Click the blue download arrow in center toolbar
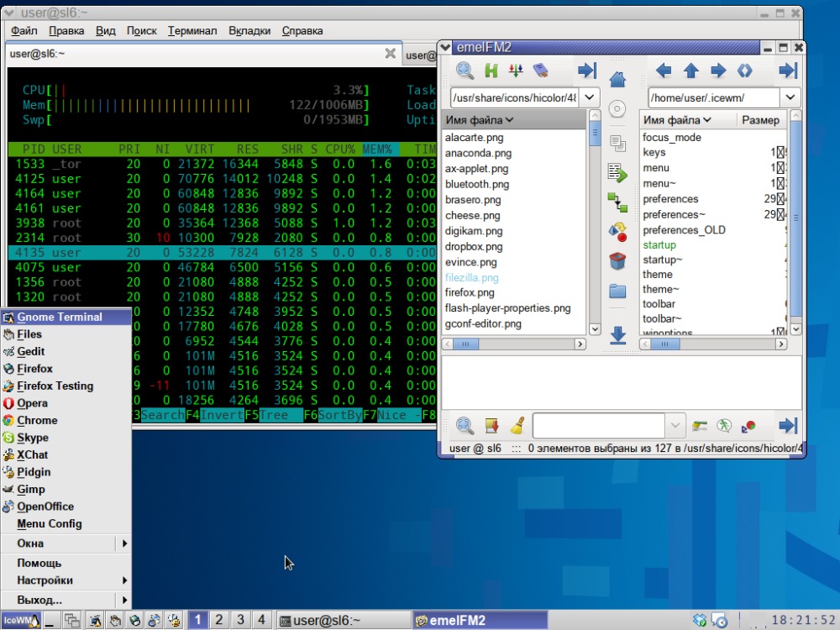Viewport: 840px width, 630px height. tap(617, 335)
